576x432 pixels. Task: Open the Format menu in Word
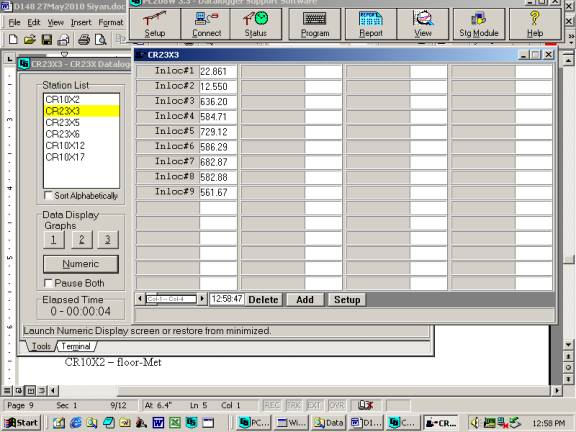pos(111,22)
